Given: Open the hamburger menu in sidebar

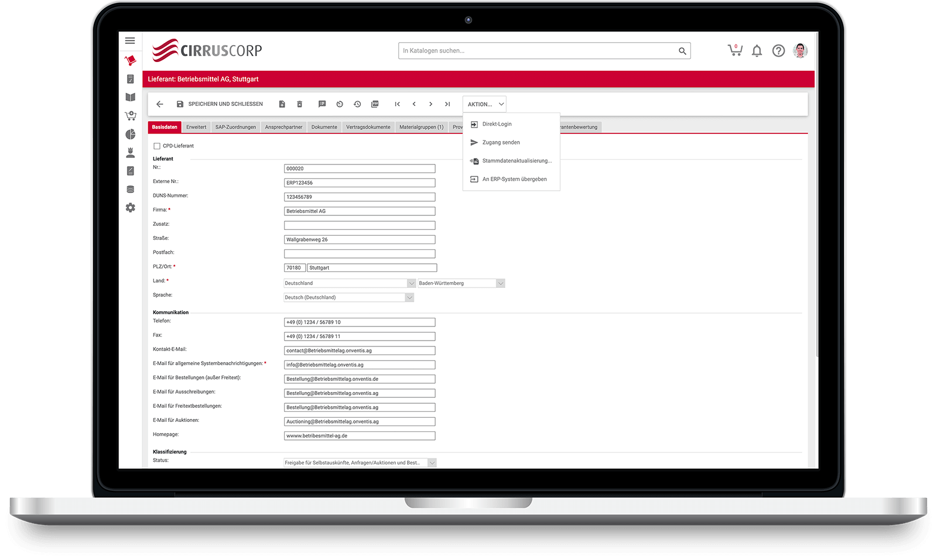Looking at the screenshot, I should pyautogui.click(x=130, y=41).
